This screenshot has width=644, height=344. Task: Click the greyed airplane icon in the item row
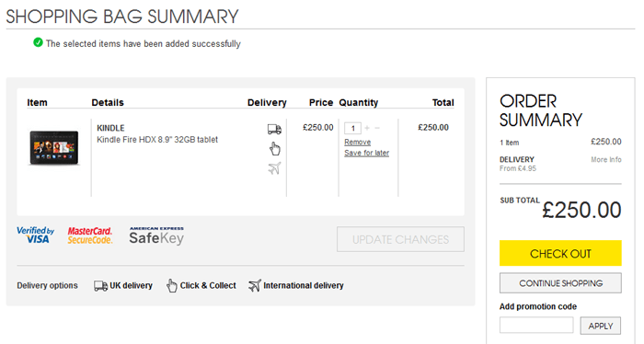tap(275, 168)
